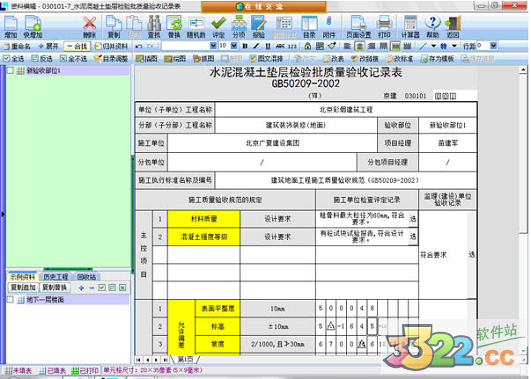Click the 随机数 (Random number) icon
Image resolution: width=531 pixels, height=379 pixels.
pos(196,27)
